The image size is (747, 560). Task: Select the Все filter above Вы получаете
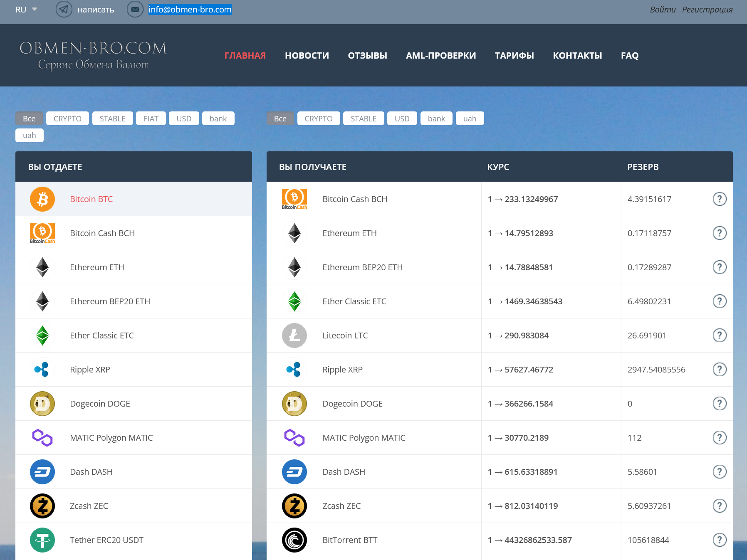click(280, 118)
